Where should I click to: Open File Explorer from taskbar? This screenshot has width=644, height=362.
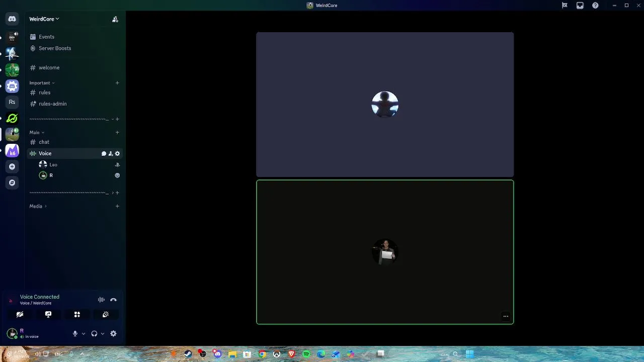point(232,354)
